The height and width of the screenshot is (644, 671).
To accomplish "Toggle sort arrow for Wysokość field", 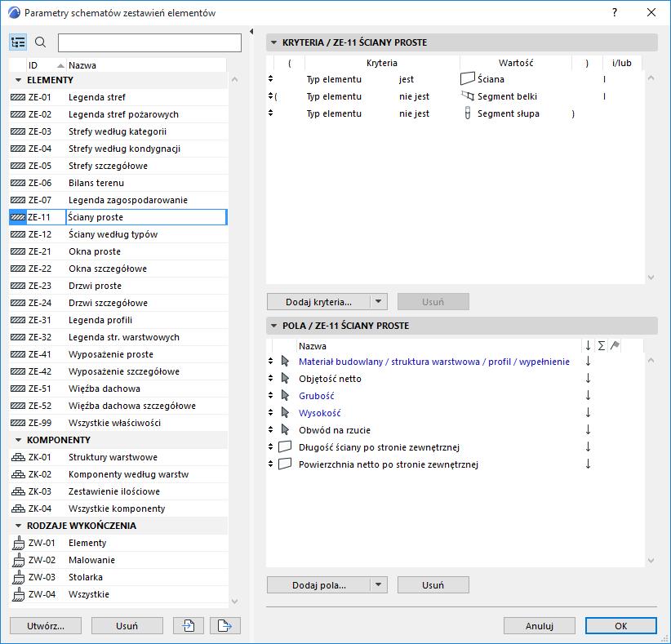I will click(x=588, y=412).
